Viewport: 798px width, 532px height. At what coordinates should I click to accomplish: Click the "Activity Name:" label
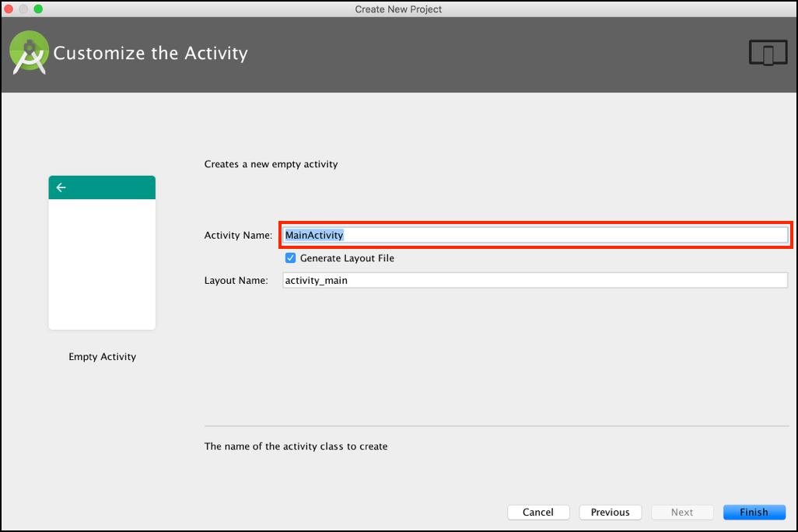pos(238,235)
